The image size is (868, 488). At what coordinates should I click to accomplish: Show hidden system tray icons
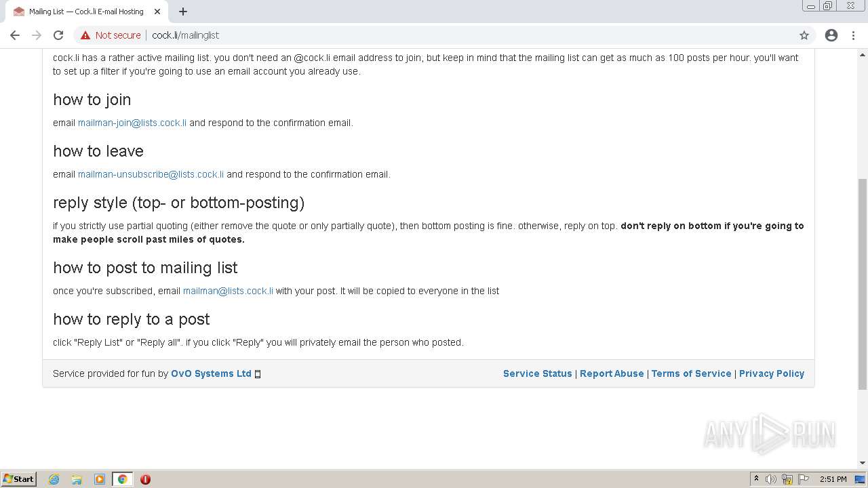(x=756, y=479)
